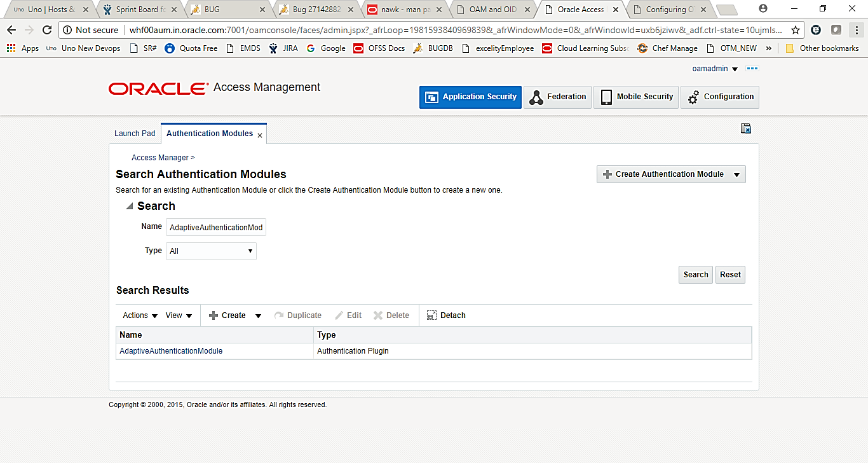Show more bookmarks with the chevron
The width and height of the screenshot is (868, 463).
point(769,48)
